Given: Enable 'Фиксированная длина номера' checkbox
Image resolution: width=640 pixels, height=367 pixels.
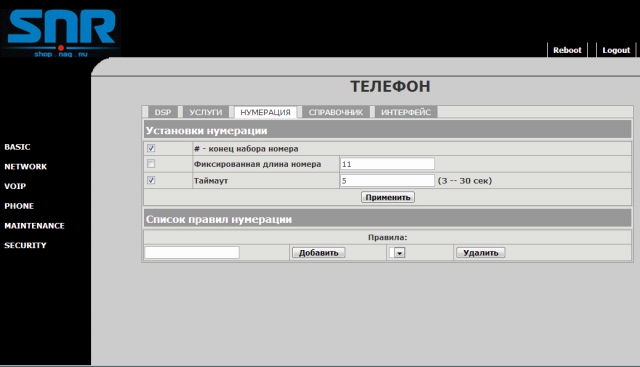Looking at the screenshot, I should [151, 164].
